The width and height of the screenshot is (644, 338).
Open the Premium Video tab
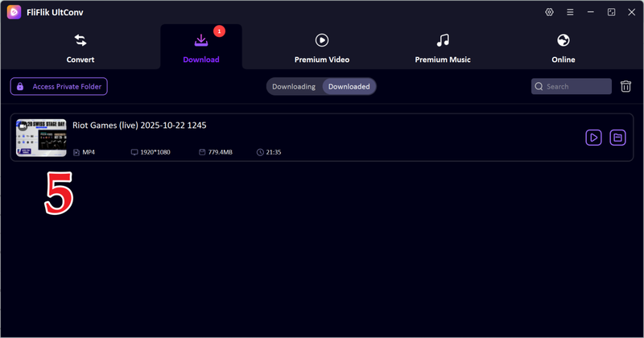click(321, 48)
